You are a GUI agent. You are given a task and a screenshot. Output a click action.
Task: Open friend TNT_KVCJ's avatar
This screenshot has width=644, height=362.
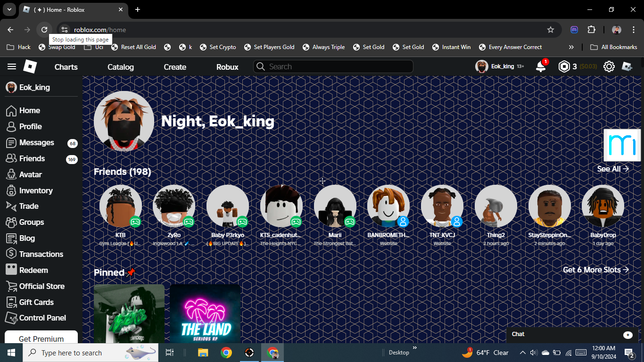pyautogui.click(x=442, y=206)
